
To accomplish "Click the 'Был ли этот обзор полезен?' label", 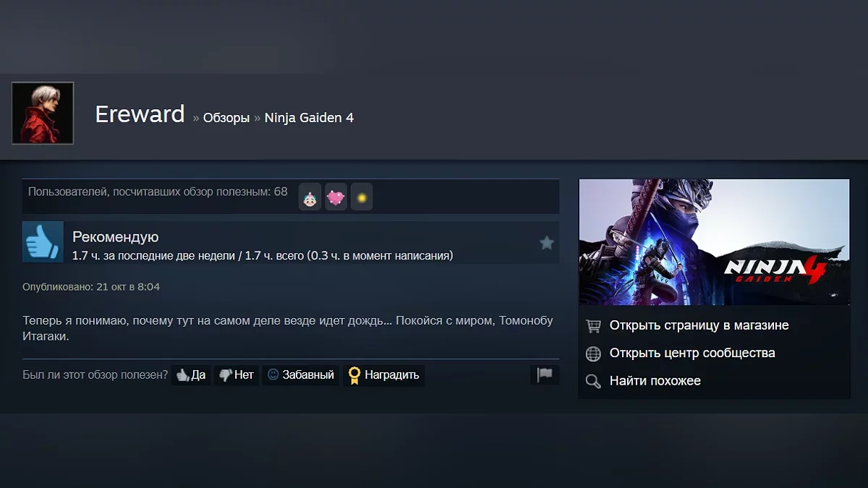I will tap(95, 374).
